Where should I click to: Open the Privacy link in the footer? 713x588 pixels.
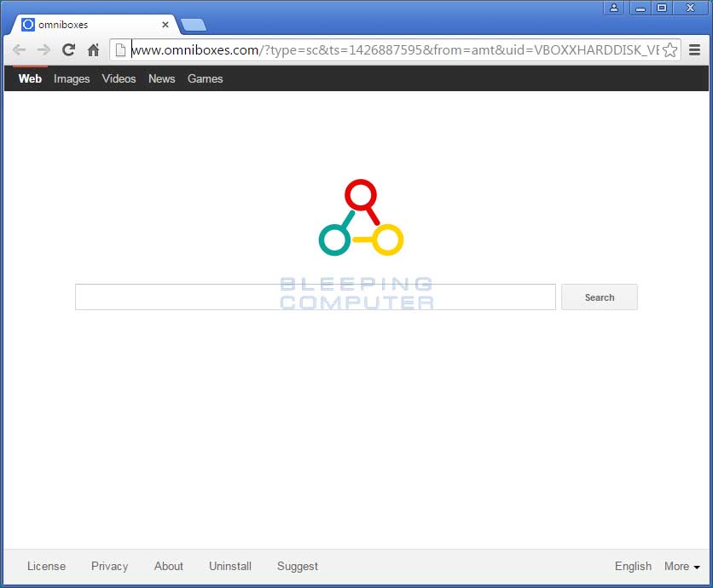click(109, 566)
